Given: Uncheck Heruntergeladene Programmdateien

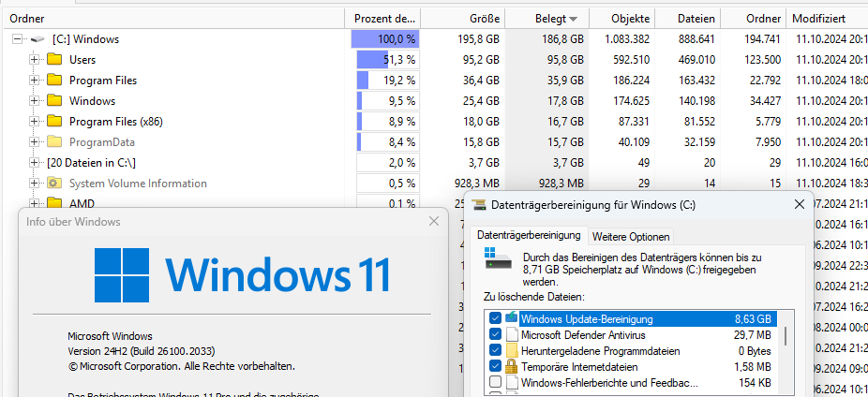Looking at the screenshot, I should point(496,350).
